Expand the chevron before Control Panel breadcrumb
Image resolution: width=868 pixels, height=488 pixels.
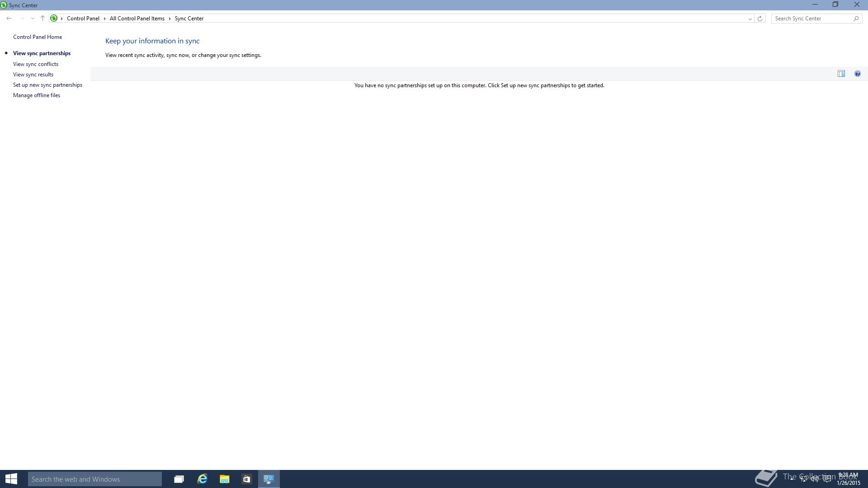(62, 19)
